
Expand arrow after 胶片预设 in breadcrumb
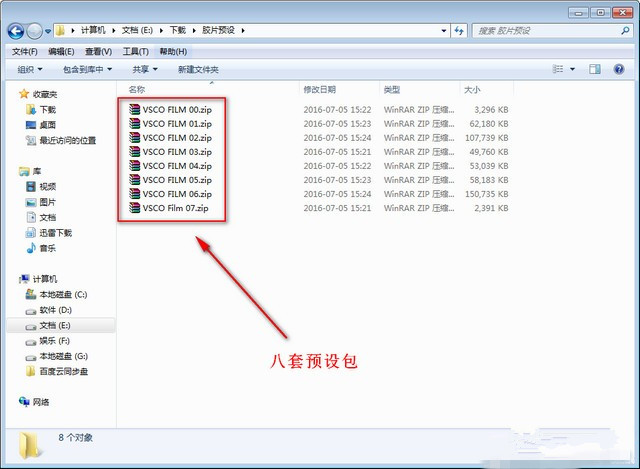pos(243,31)
